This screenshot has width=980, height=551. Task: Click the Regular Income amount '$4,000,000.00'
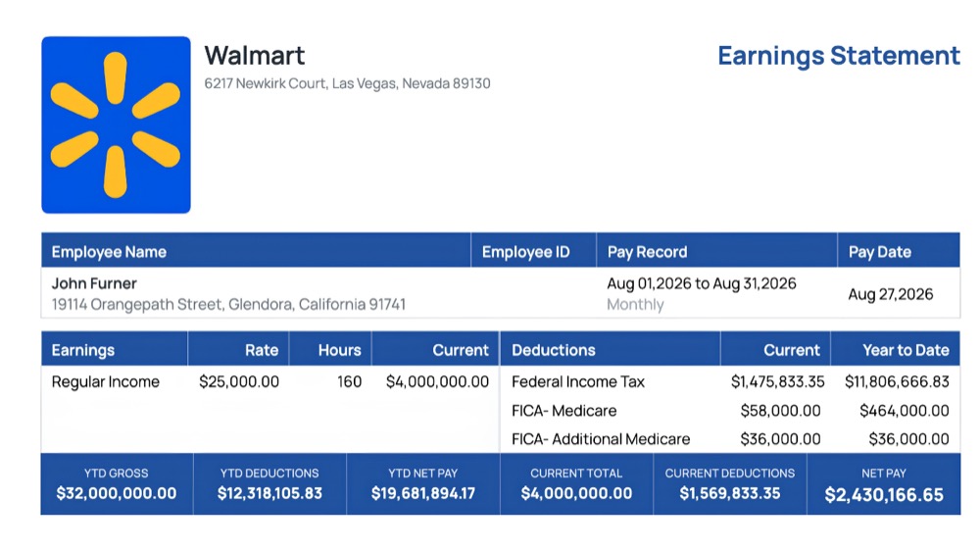[x=437, y=381]
